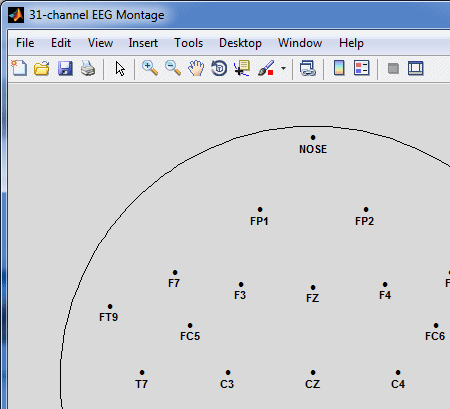Click the electrode dot above CZ
The image size is (450, 409).
313,372
